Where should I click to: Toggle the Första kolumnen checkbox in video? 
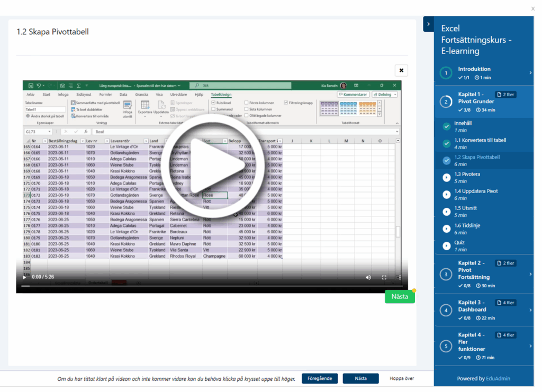pyautogui.click(x=247, y=103)
